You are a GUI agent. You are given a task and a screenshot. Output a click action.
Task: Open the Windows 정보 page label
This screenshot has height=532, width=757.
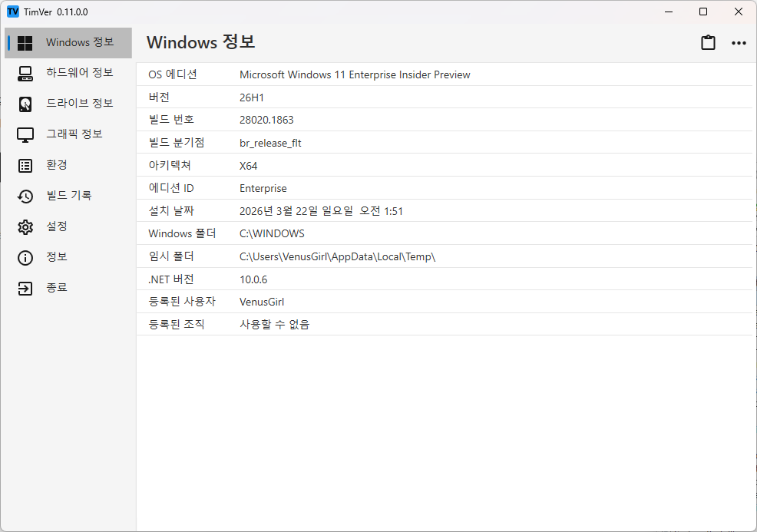(x=80, y=42)
